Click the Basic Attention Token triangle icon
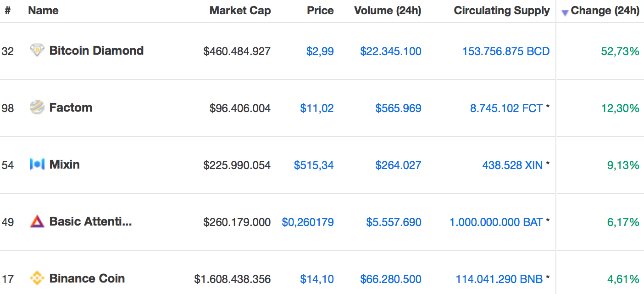Viewport: 644px width, 294px height. [37, 221]
